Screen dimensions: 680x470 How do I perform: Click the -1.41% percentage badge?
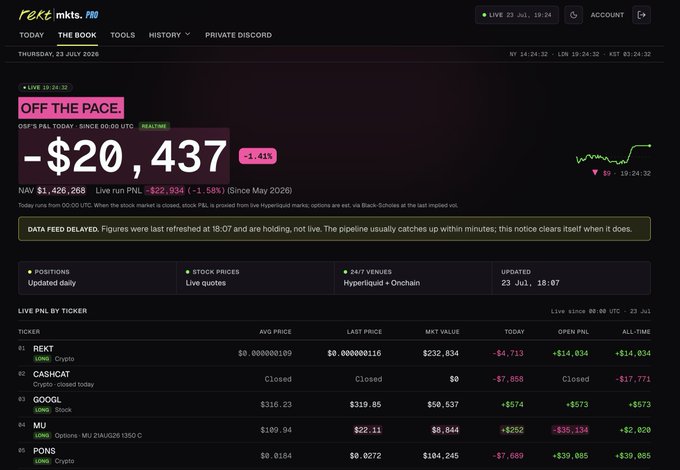(258, 156)
